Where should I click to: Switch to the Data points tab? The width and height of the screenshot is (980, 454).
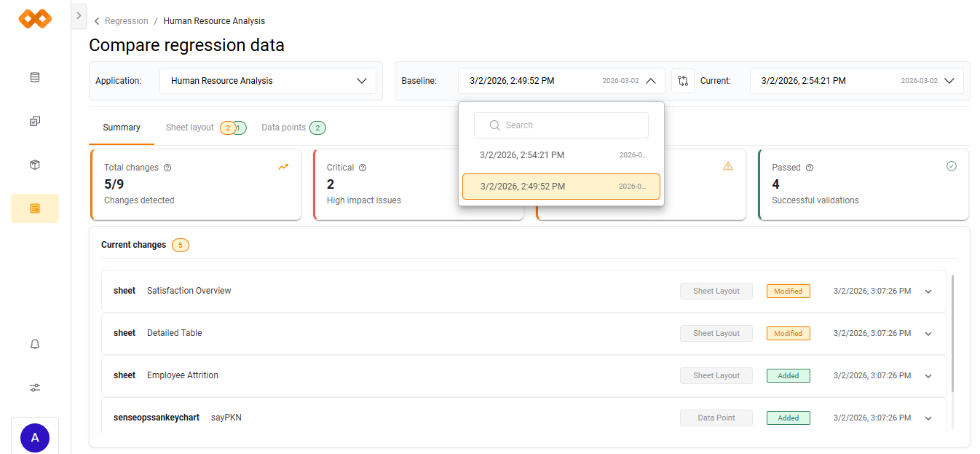(284, 128)
